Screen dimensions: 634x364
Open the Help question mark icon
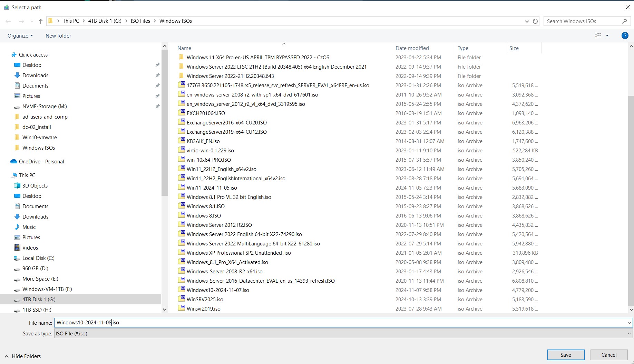(624, 36)
